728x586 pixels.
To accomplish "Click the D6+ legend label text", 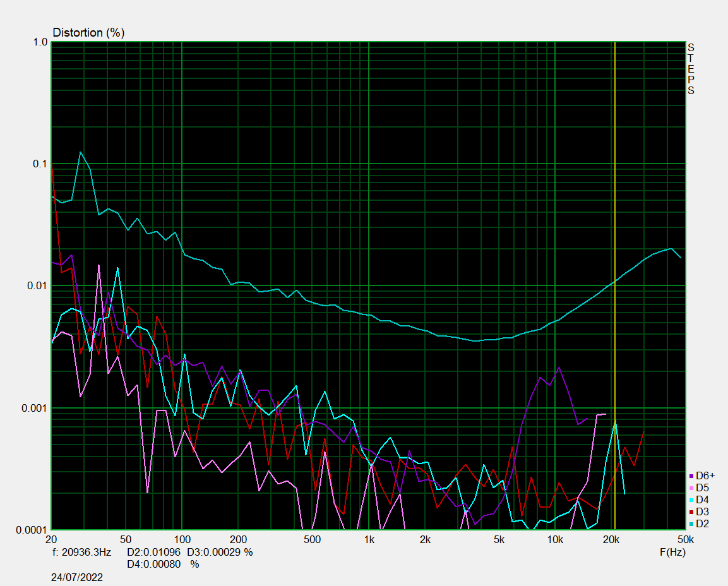I will point(705,476).
